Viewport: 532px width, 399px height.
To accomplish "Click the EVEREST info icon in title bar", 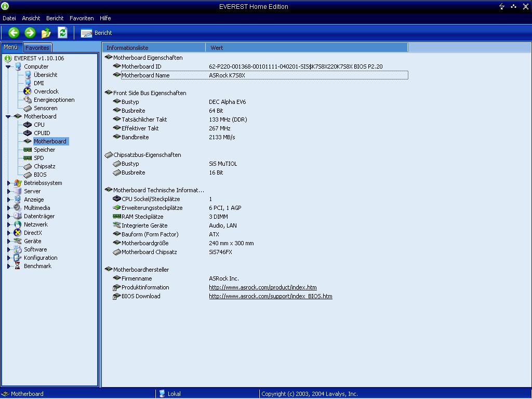I will [5, 6].
